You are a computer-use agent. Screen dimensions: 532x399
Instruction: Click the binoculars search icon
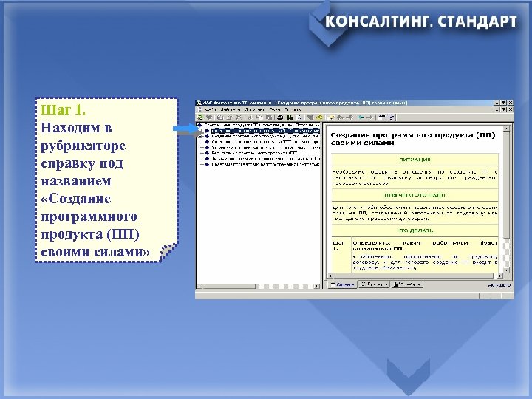(290, 117)
